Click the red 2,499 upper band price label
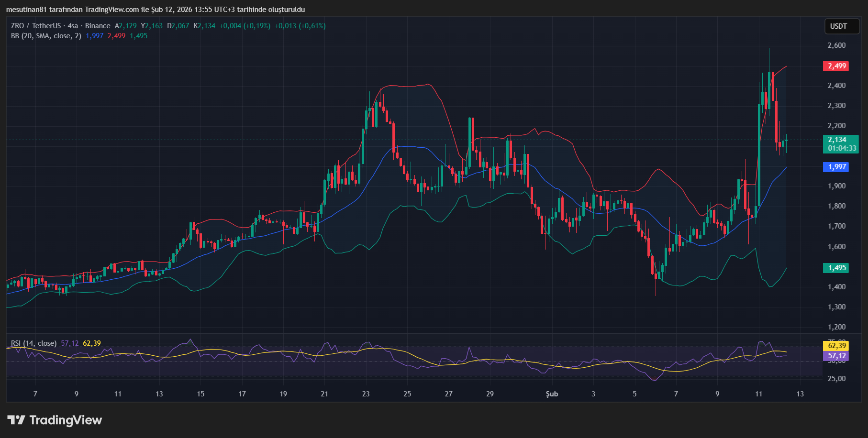The width and height of the screenshot is (868, 438). 837,66
